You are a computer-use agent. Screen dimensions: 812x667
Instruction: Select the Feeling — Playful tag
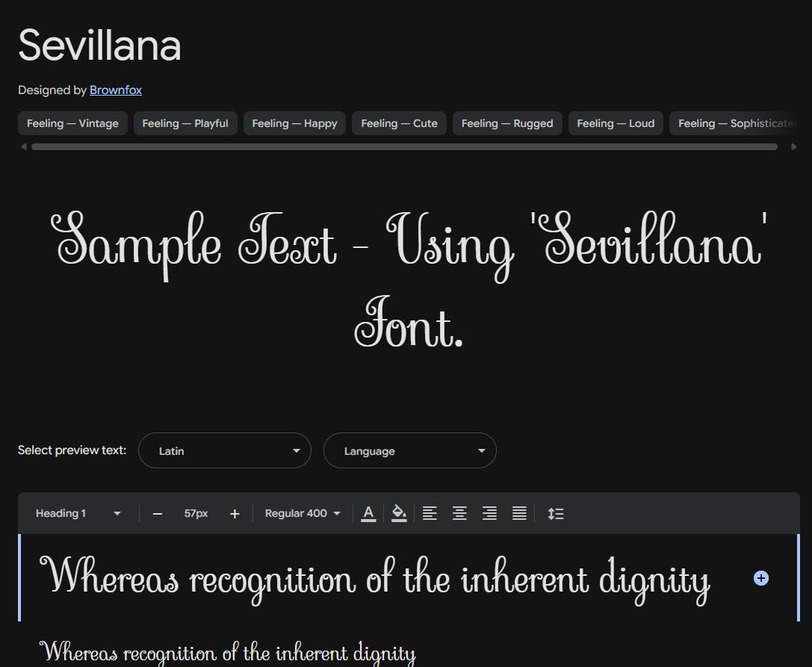[x=185, y=123]
